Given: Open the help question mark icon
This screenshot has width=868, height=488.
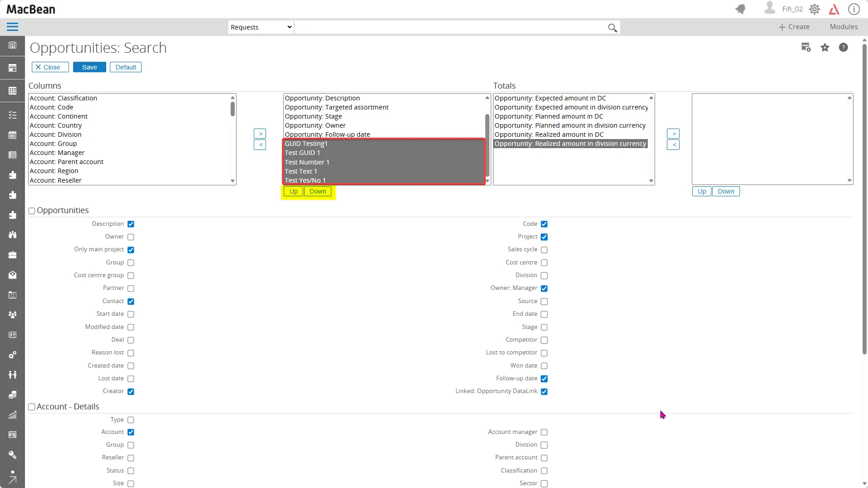Looking at the screenshot, I should pos(843,48).
